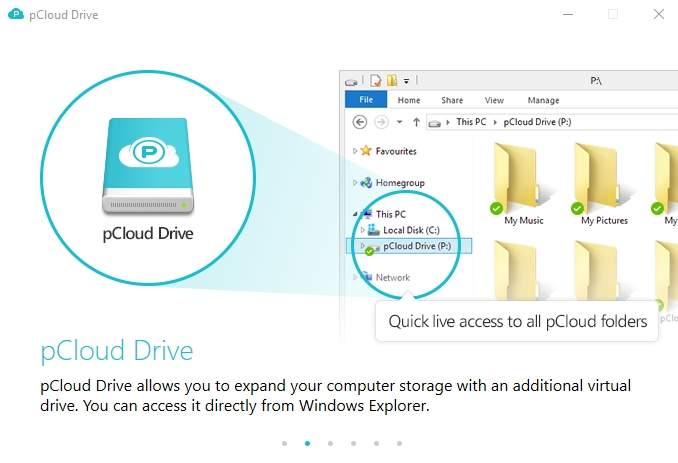
Task: Click the Favourites star icon
Action: [366, 150]
